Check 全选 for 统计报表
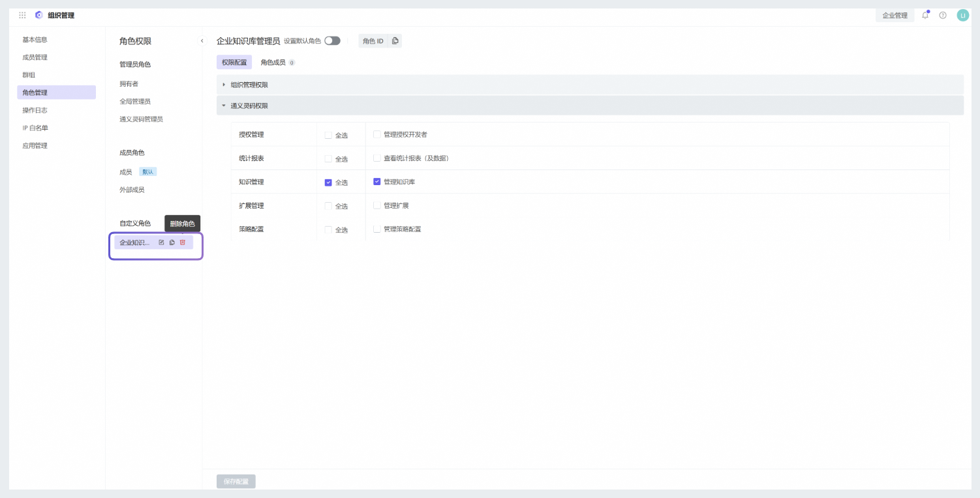Screen dimensions: 980x498 [328, 159]
